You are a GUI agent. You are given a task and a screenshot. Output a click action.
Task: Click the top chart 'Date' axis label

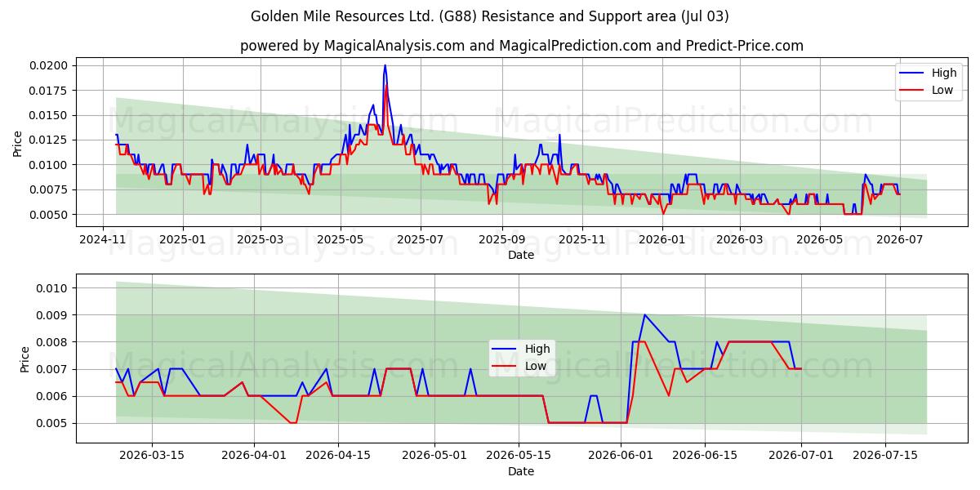click(521, 255)
